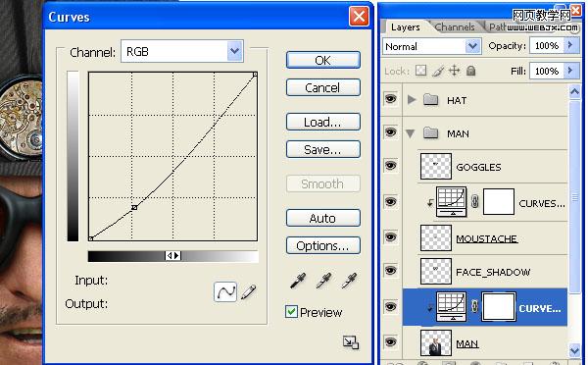588x365 pixels.
Task: Select the gray point eyedropper
Action: click(323, 281)
